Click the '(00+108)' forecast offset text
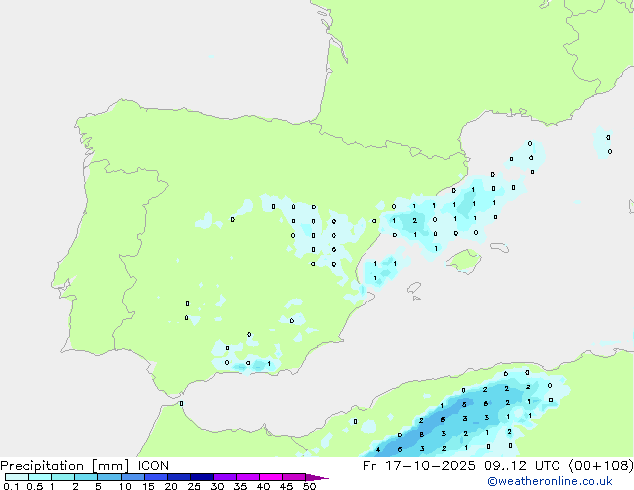634x490 pixels. 601,466
